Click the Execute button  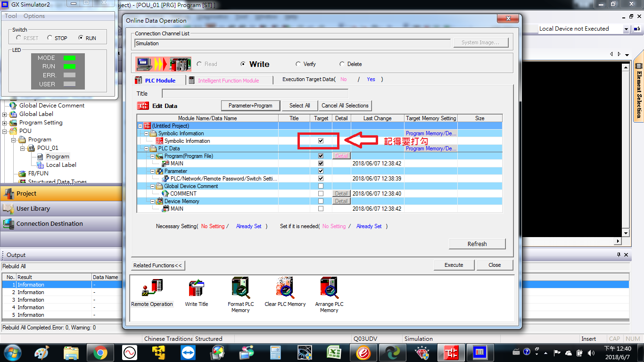(454, 265)
